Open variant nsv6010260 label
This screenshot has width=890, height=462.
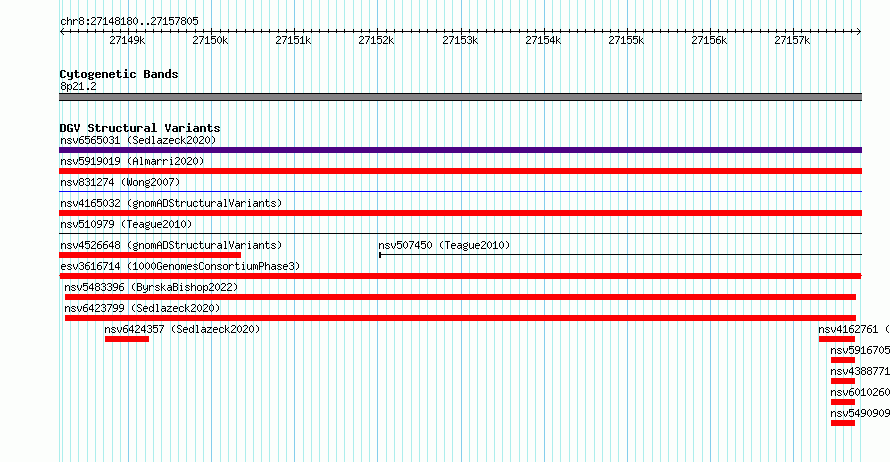point(860,392)
